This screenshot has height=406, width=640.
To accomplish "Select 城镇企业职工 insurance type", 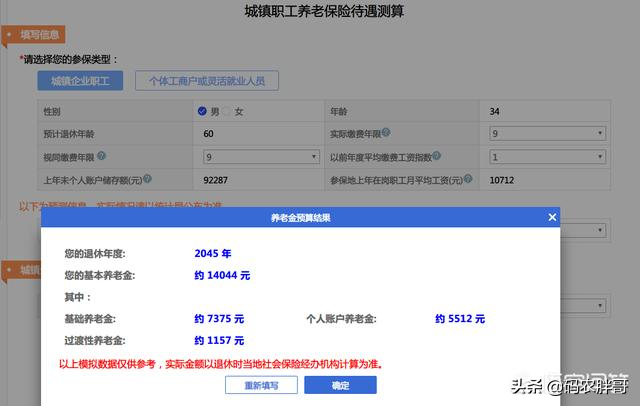I will pyautogui.click(x=80, y=81).
